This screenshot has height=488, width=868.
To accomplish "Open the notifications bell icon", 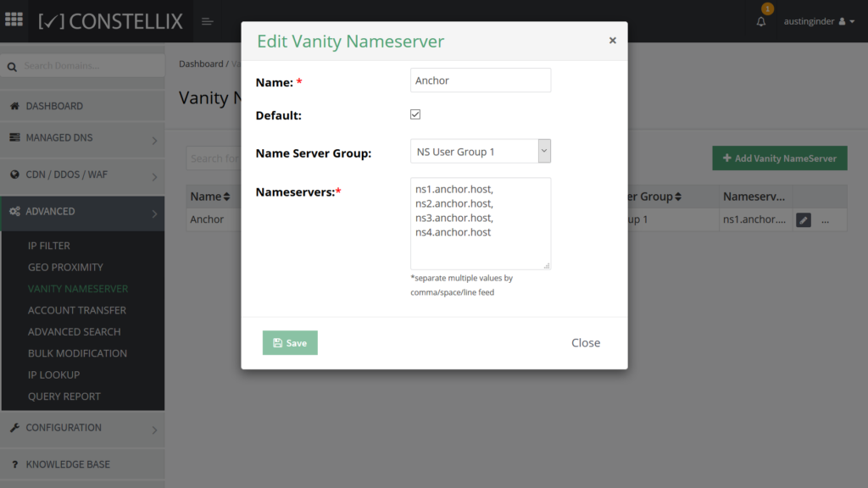I will (760, 22).
